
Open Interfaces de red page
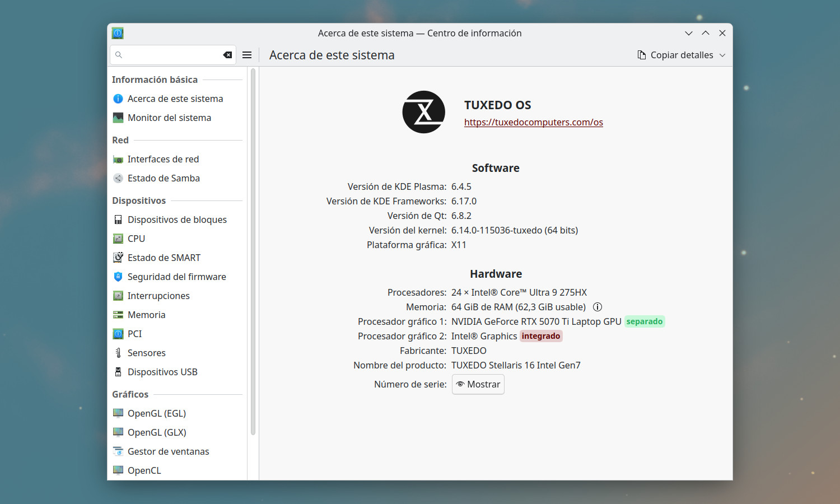(x=163, y=159)
